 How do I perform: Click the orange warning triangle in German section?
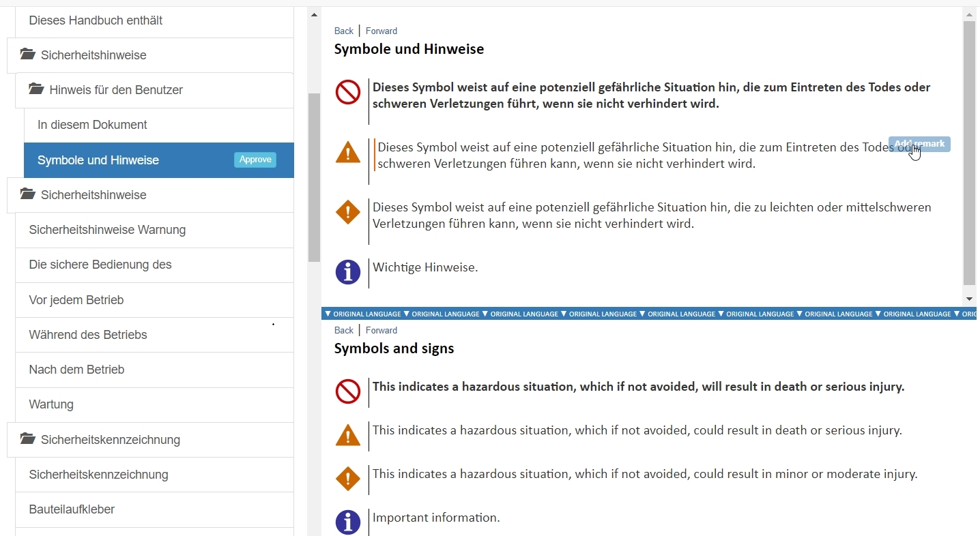point(348,152)
